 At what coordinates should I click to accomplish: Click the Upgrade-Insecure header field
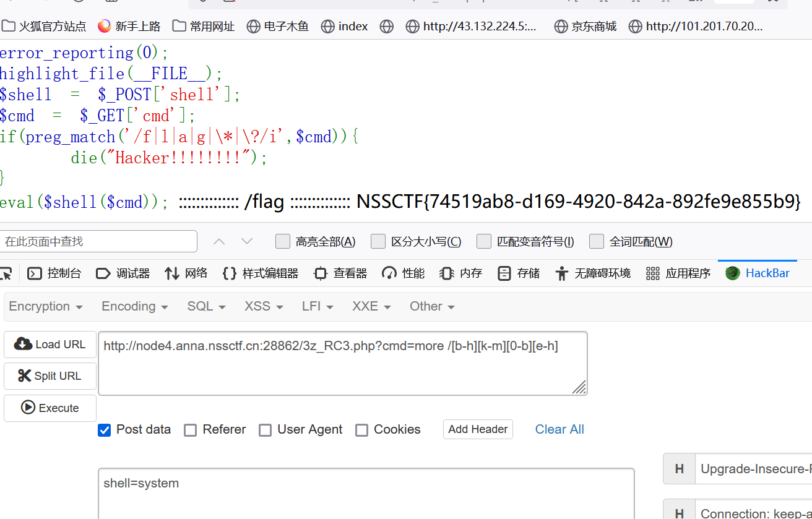[754, 469]
